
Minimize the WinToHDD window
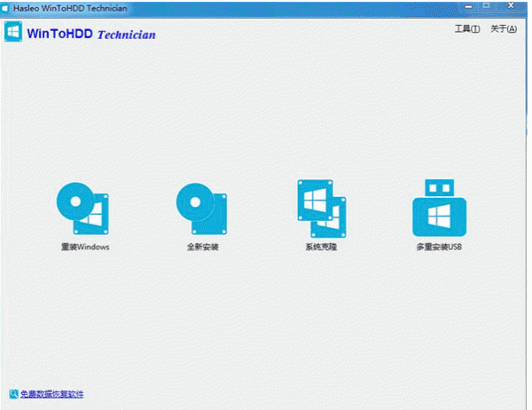pyautogui.click(x=468, y=6)
